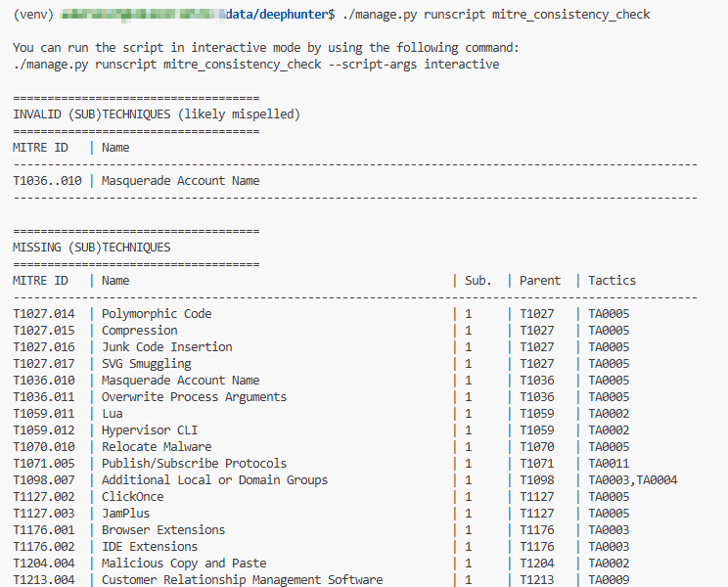Screen dimensions: 728x587
Task: Click the T1027.014 MITRE ID
Action: point(44,314)
